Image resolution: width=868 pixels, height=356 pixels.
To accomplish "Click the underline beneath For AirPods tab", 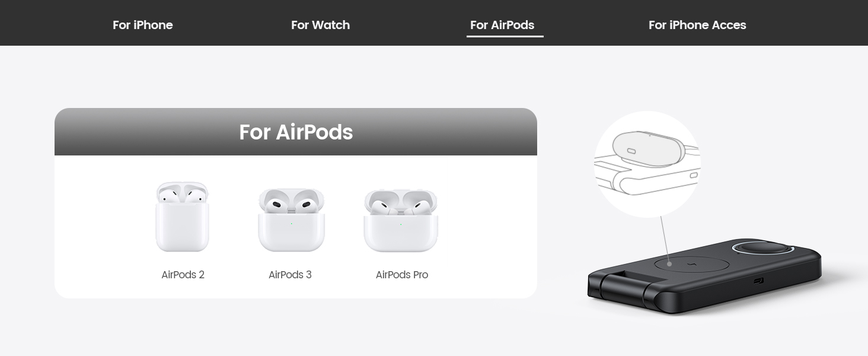I will pos(505,36).
